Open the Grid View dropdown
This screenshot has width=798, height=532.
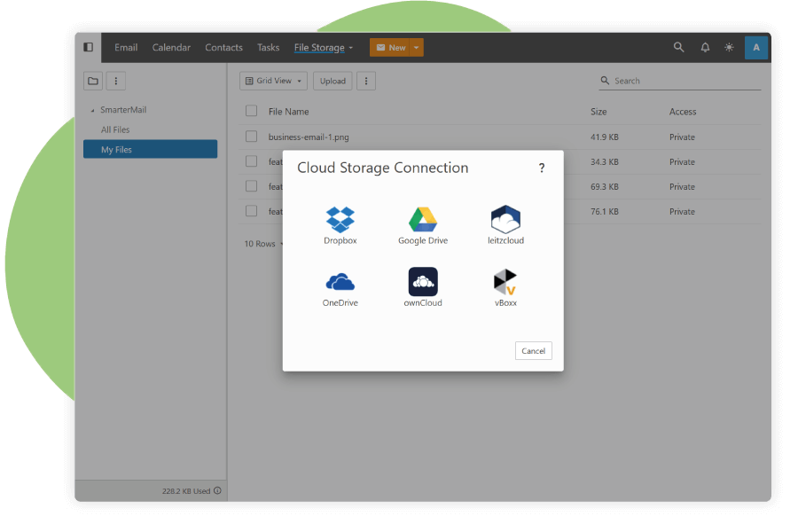click(273, 81)
